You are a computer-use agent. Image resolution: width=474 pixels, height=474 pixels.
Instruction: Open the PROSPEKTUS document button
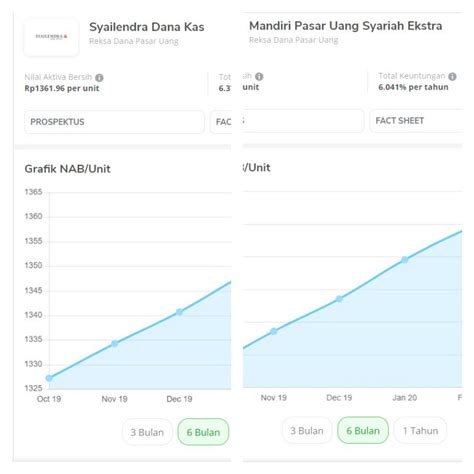tap(114, 122)
